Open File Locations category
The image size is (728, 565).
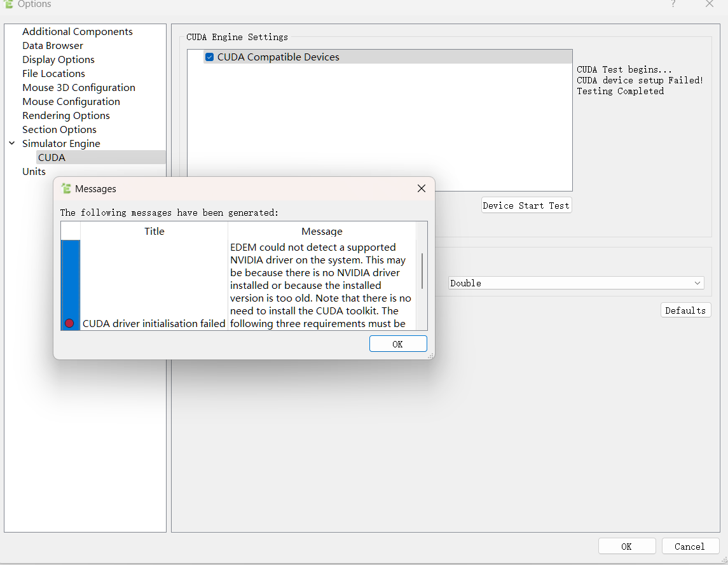pyautogui.click(x=53, y=73)
